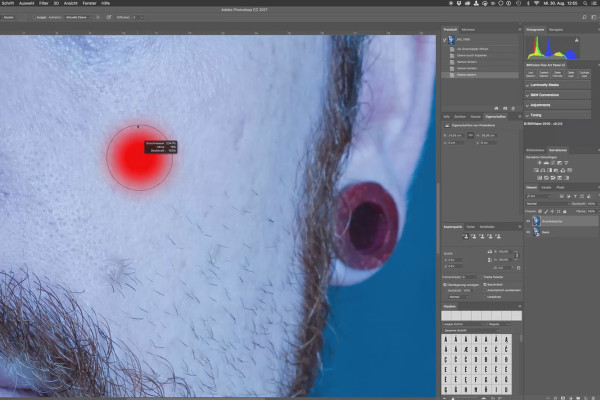Toggle the Frame fixieren checkbox
Screen dimensions: 600x400
(481, 277)
